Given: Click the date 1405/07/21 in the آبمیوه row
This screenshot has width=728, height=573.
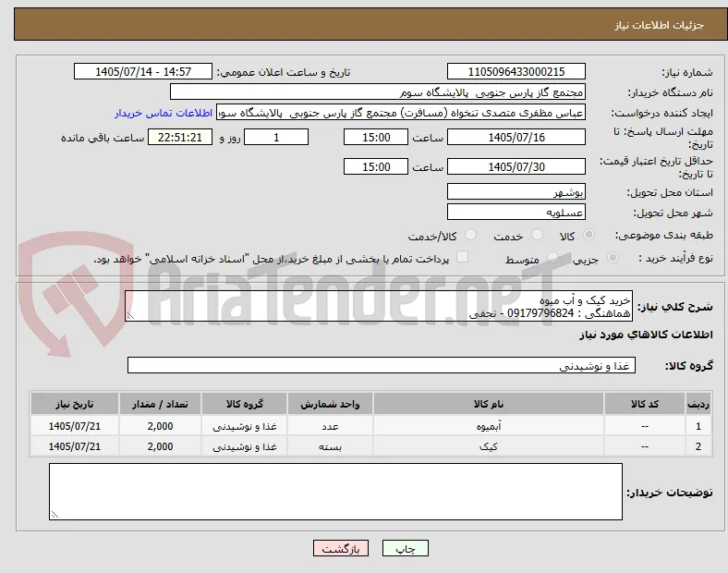Looking at the screenshot, I should pos(75,426).
